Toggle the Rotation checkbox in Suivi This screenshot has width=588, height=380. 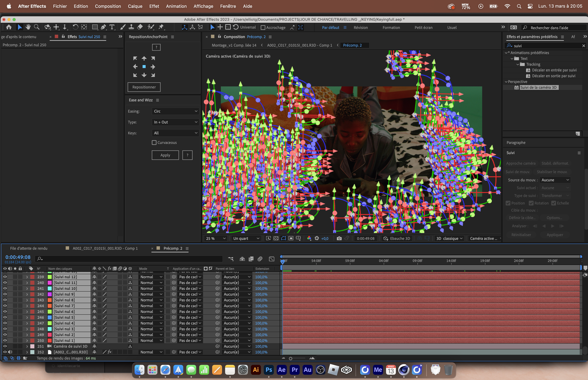[531, 203]
